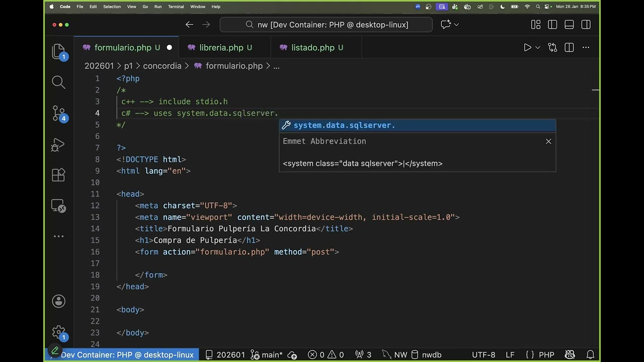Open the Accounts menu icon
The image size is (644, 362).
59,301
